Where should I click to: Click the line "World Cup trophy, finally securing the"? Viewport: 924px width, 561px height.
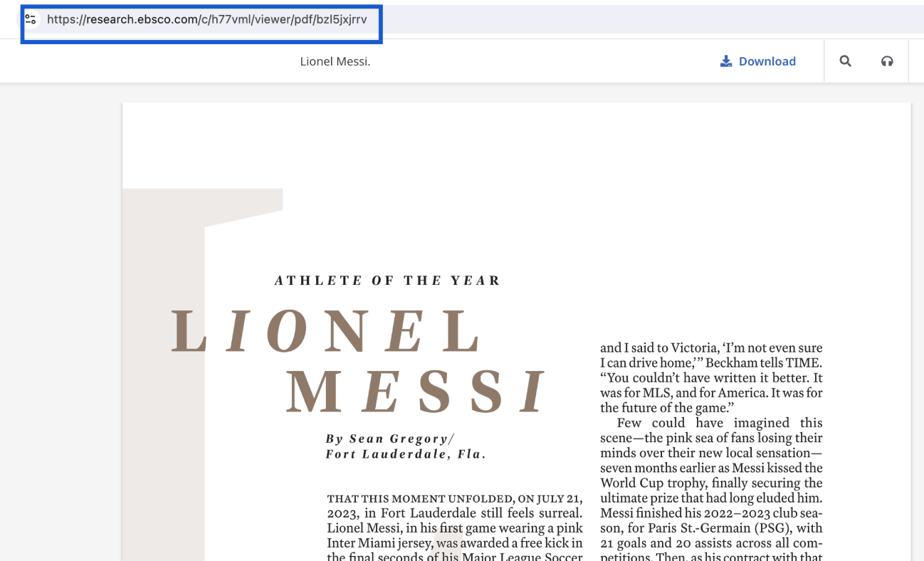point(711,483)
